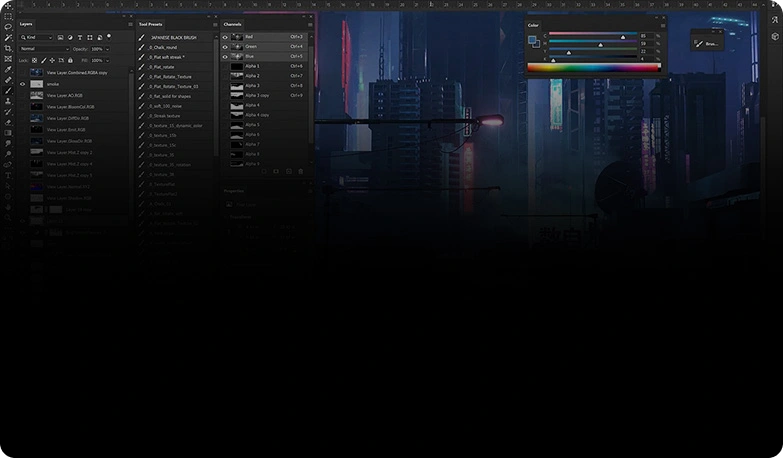Viewport: 783px width, 458px height.
Task: Switch to the Channels tab
Action: [x=233, y=24]
